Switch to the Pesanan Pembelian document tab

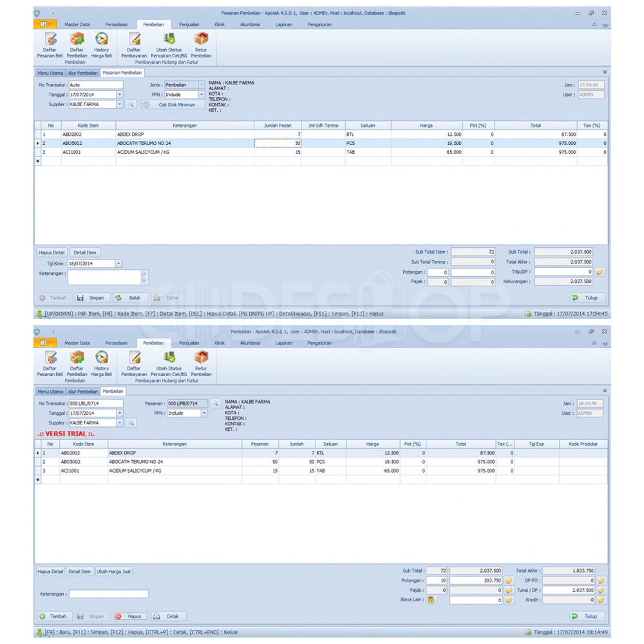pyautogui.click(x=122, y=73)
